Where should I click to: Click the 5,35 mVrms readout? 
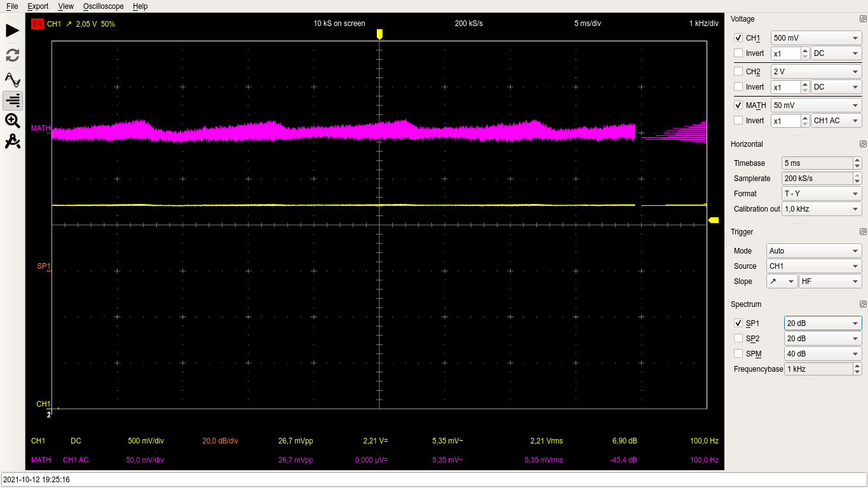[x=544, y=460]
